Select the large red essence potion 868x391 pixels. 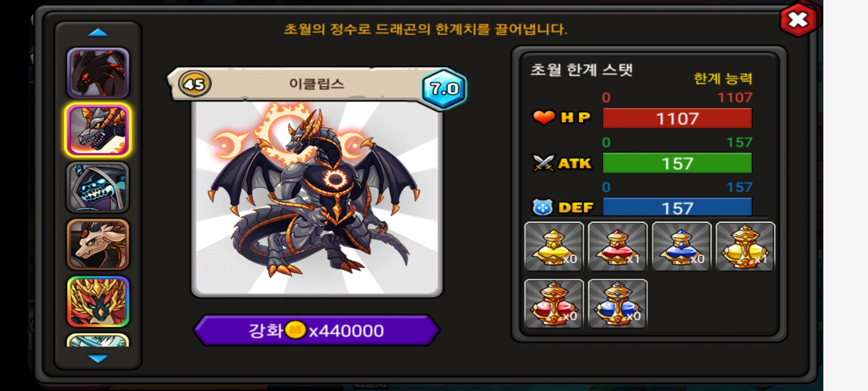554,304
